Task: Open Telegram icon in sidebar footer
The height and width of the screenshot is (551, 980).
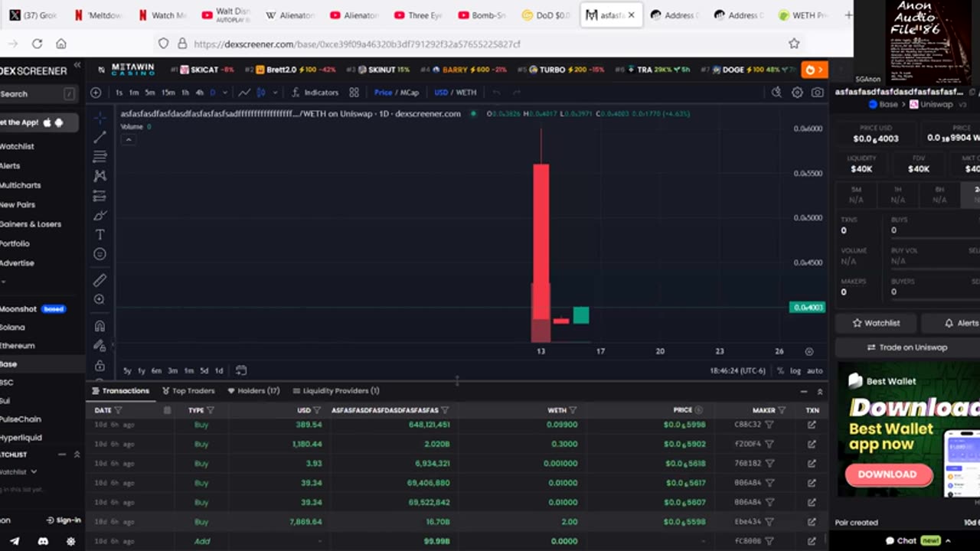Action: [15, 541]
